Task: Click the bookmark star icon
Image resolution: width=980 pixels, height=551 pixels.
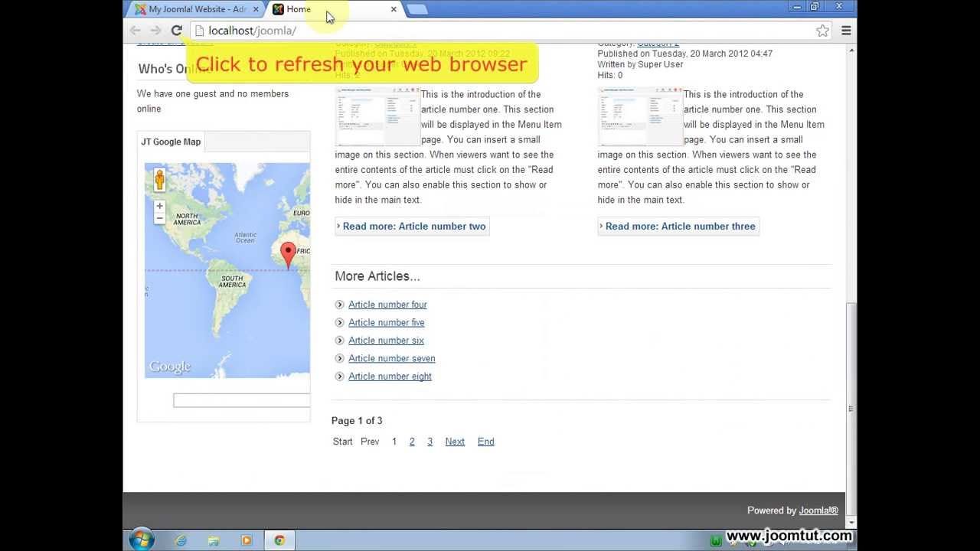Action: [x=822, y=31]
